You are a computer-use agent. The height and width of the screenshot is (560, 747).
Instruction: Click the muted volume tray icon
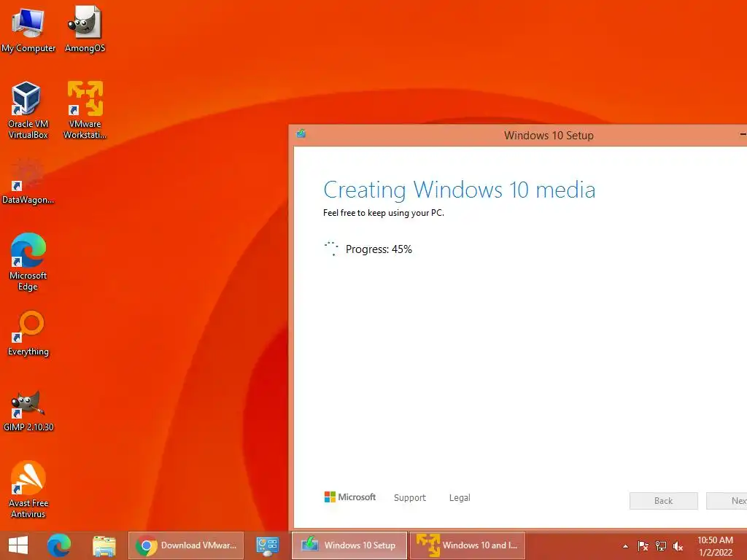(678, 546)
